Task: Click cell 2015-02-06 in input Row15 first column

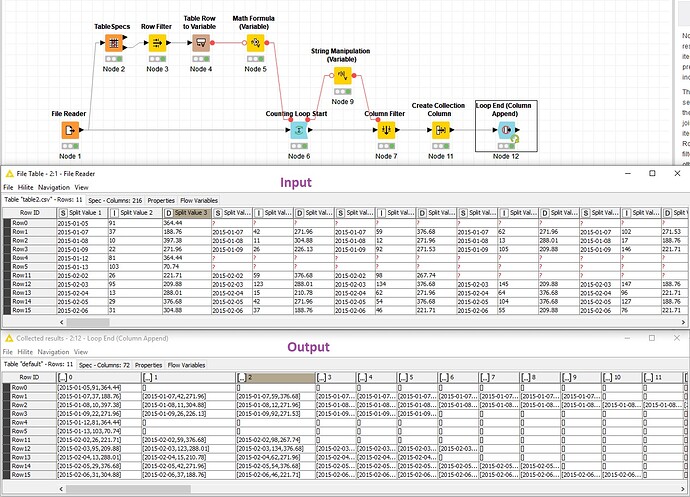Action: click(82, 310)
